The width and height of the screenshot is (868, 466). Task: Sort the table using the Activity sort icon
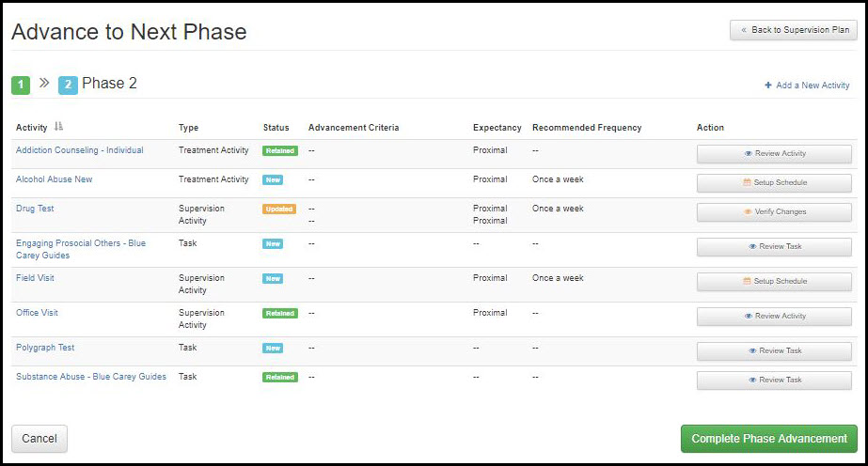coord(58,128)
